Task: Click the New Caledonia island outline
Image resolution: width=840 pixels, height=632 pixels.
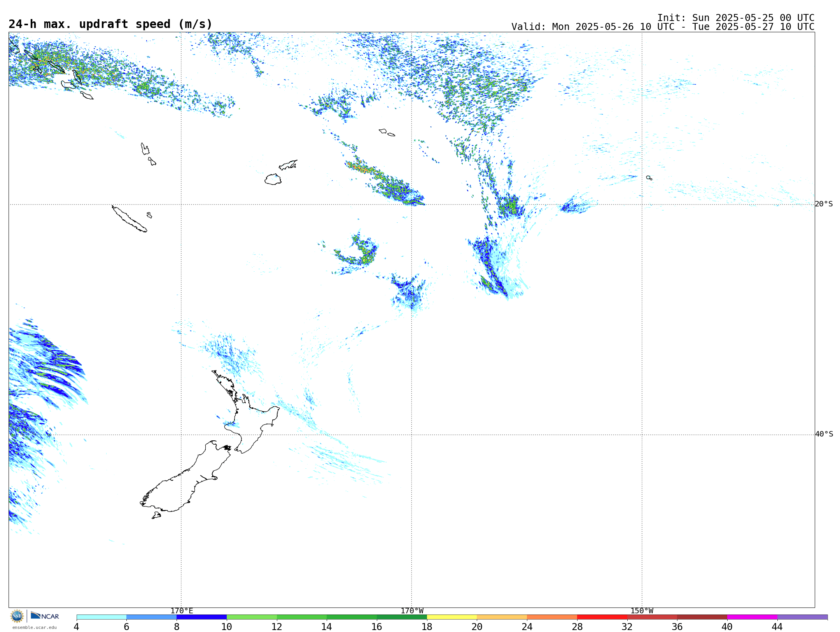Action: (129, 219)
